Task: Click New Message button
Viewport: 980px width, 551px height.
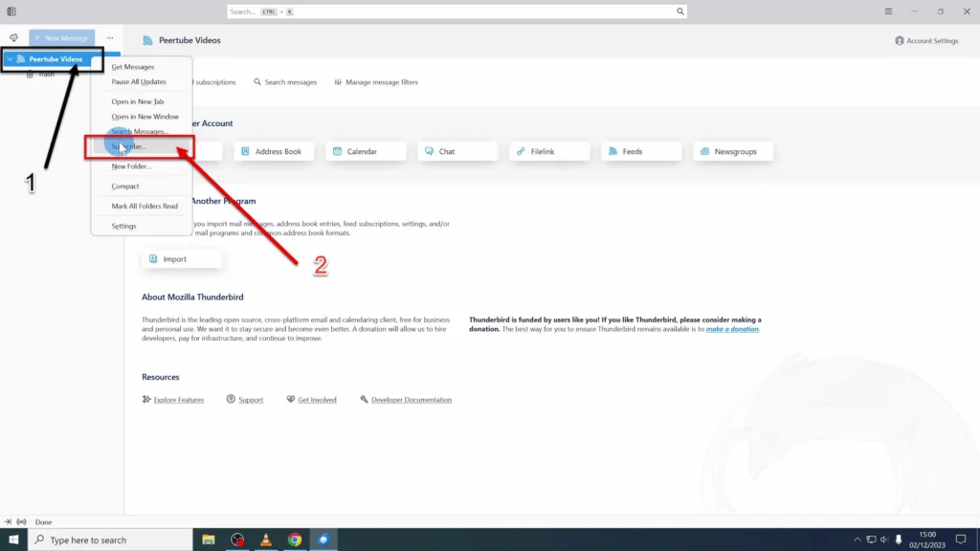Action: 62,38
